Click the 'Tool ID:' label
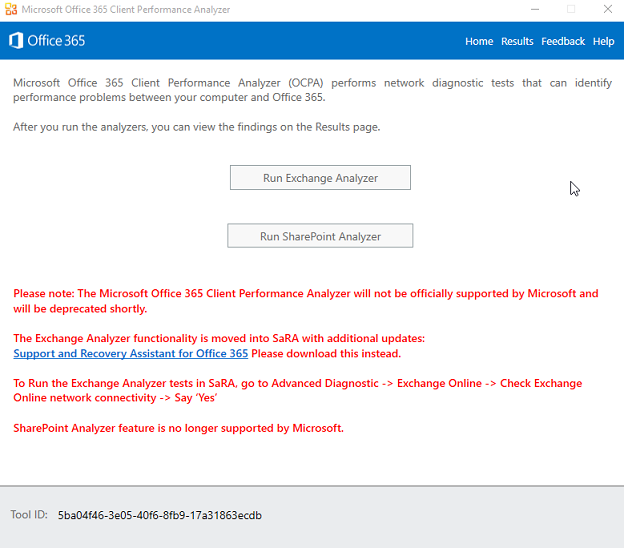 pos(29,515)
